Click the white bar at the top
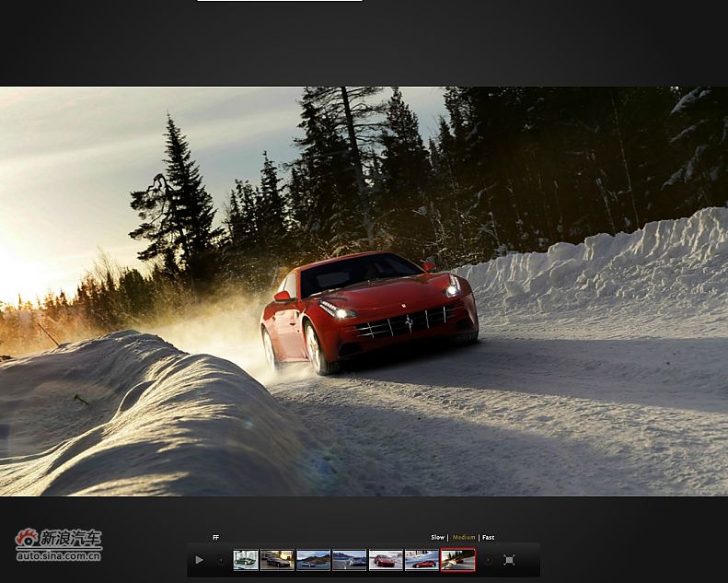 click(279, 1)
